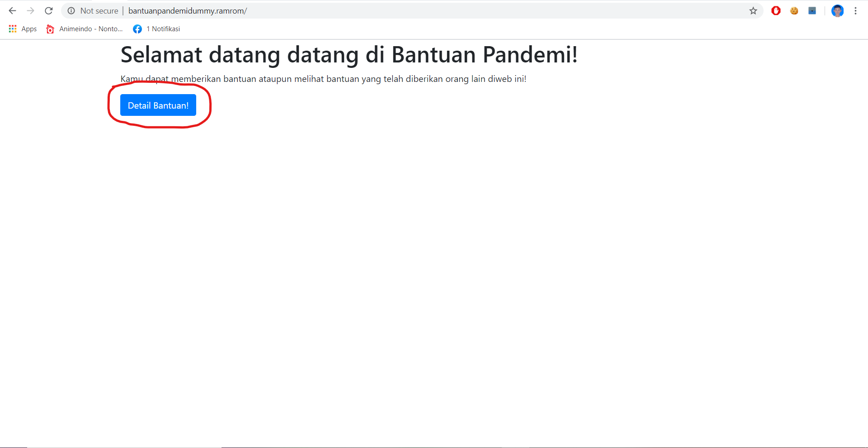Open the Google Apps bookmarks grid

12,29
